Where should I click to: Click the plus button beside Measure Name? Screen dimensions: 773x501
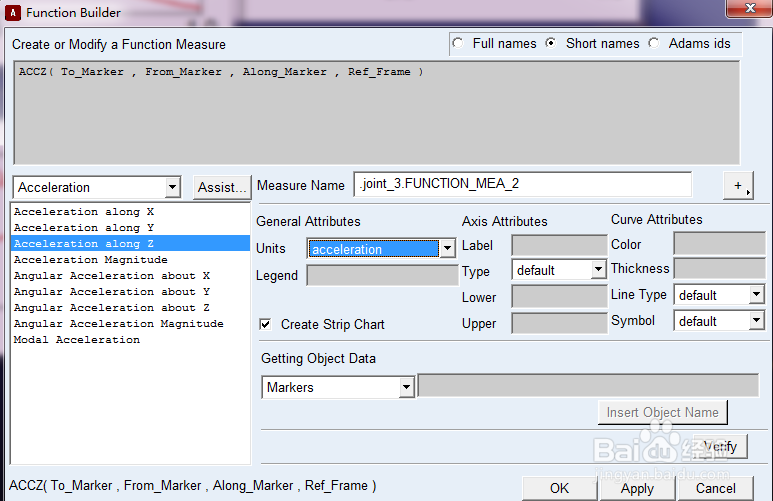tap(738, 185)
